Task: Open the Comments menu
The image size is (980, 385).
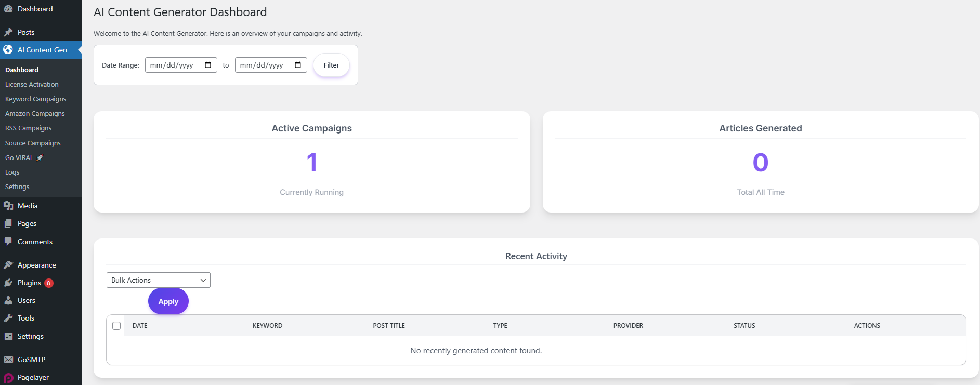Action: [x=41, y=242]
